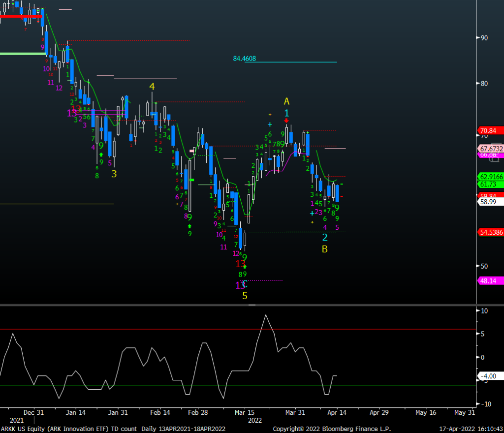Click the 17-Apr-2022 16:10:43 timestamp
This screenshot has height=433, width=504.
471,429
